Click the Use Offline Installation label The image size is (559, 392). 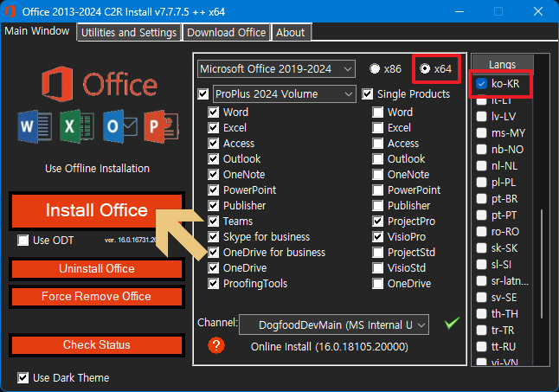tap(97, 168)
